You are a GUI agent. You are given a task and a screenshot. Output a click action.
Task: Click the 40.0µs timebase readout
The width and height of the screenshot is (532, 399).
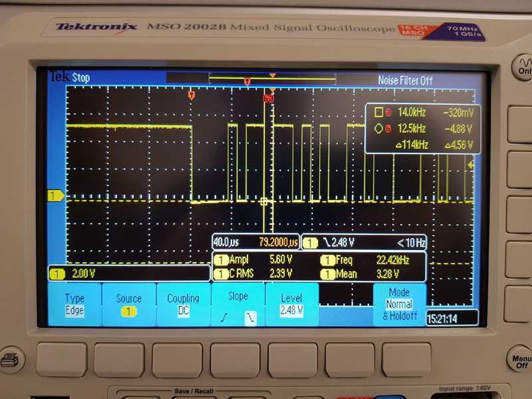point(226,242)
